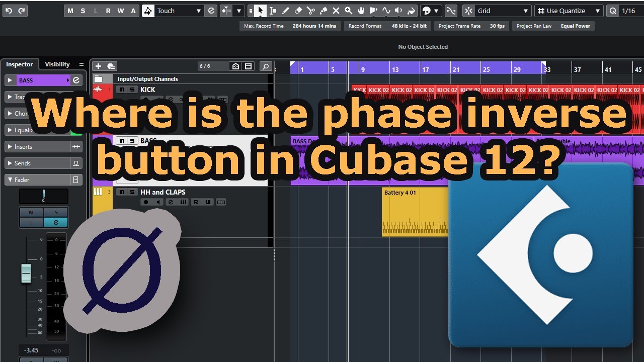This screenshot has height=362, width=644.
Task: Select the Mute X tool
Action: 336,11
